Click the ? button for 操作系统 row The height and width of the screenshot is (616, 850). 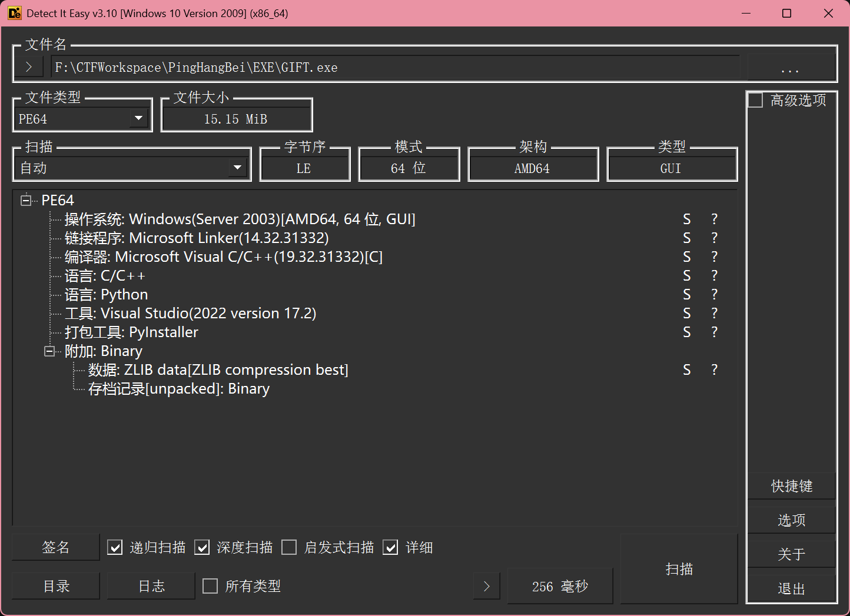click(x=714, y=219)
